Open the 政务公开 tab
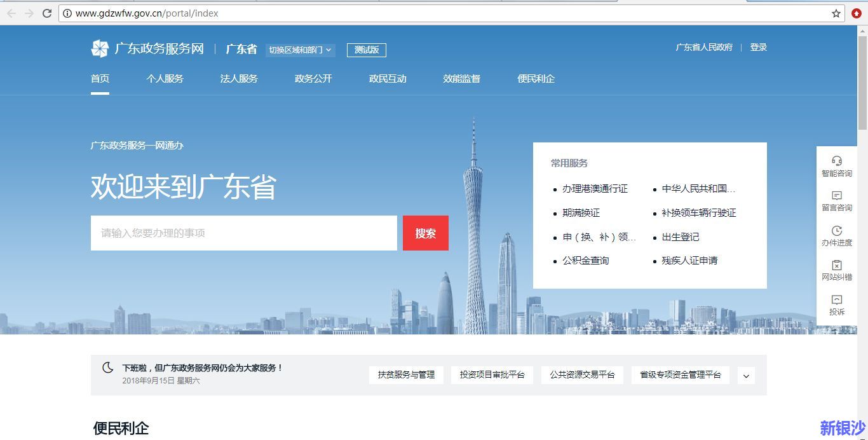The width and height of the screenshot is (868, 440). pyautogui.click(x=313, y=79)
